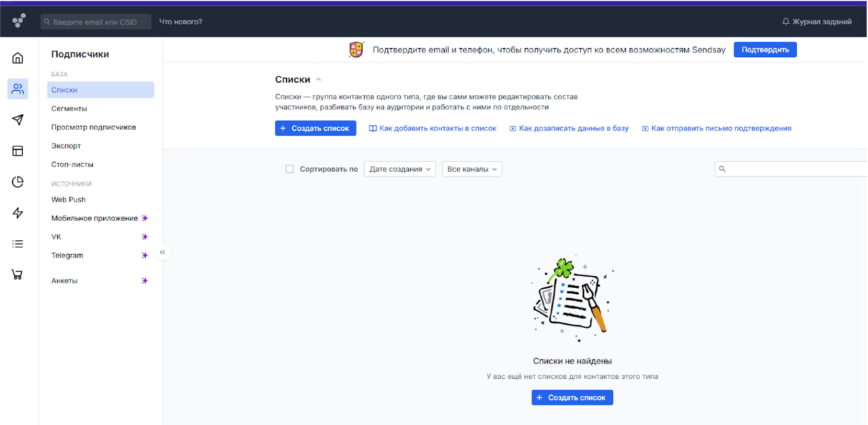Collapse the sidebar panel with double-arrow
The image size is (868, 425).
coord(163,252)
